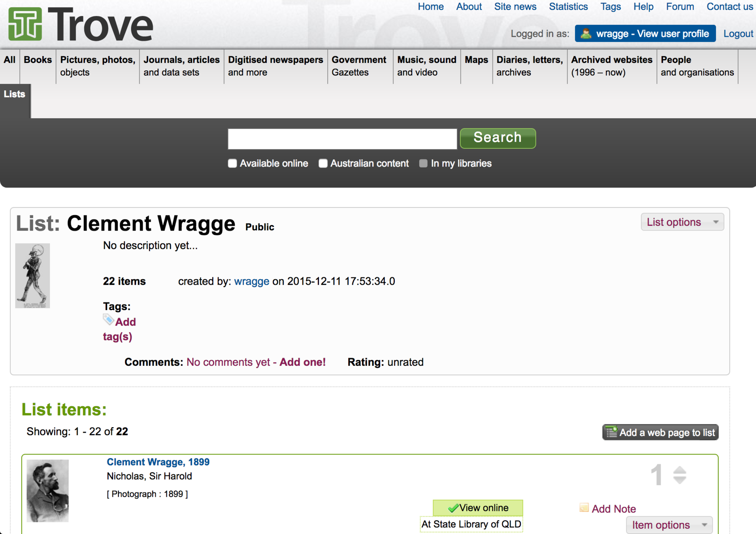This screenshot has height=534, width=756.
Task: Visit the Tags page link
Action: (x=611, y=7)
